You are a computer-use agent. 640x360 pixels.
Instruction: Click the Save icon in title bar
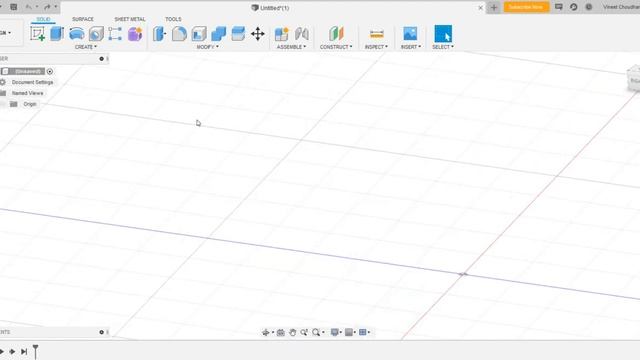[13, 7]
